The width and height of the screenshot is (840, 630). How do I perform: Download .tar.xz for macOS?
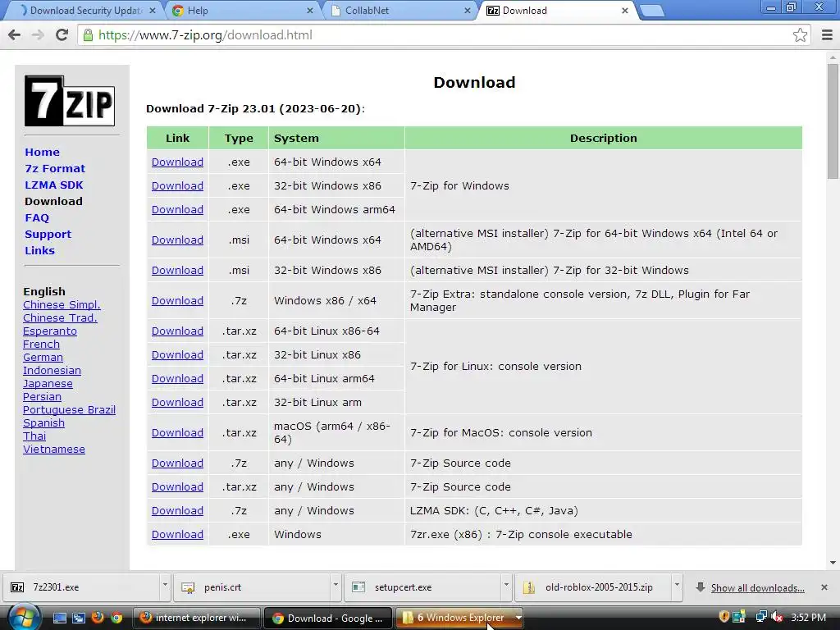177,433
